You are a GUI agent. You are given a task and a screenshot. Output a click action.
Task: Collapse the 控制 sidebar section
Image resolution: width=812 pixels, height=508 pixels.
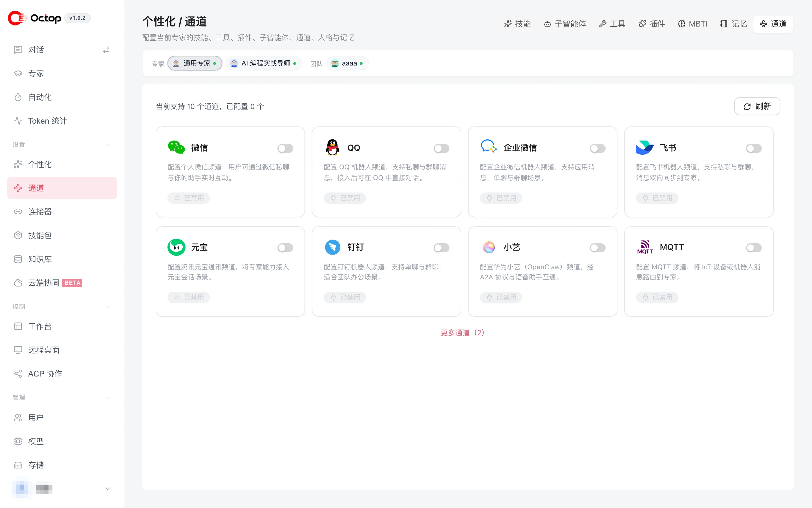108,307
